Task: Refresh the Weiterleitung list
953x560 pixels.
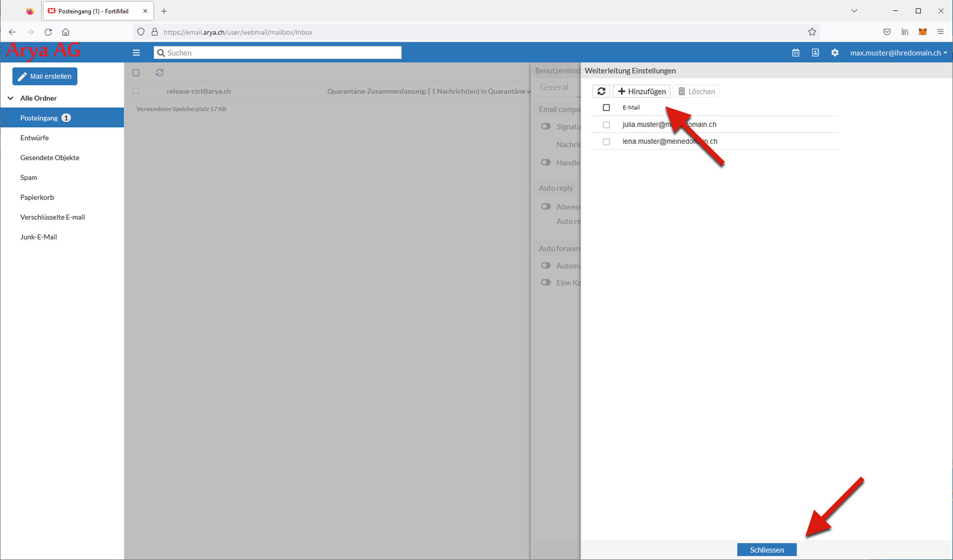Action: coord(601,91)
